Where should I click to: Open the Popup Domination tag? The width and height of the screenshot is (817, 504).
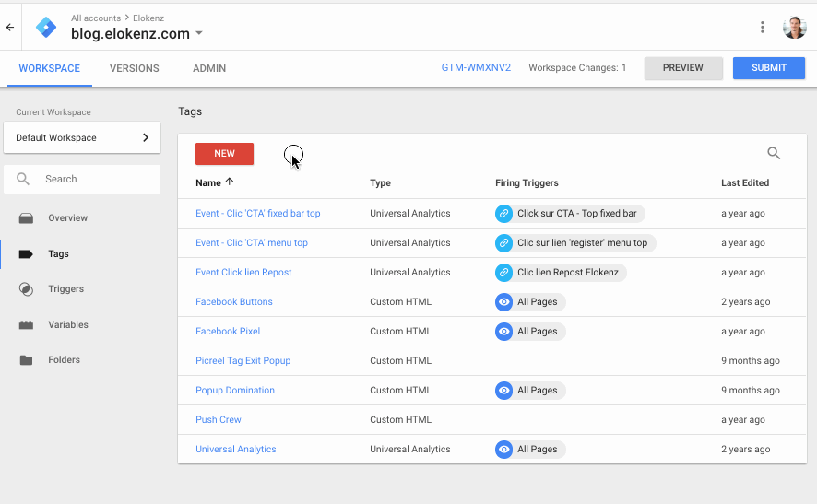[x=235, y=391]
